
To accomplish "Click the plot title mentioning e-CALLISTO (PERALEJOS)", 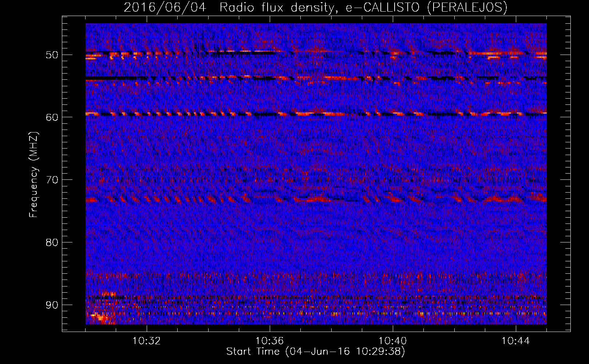I will (315, 7).
